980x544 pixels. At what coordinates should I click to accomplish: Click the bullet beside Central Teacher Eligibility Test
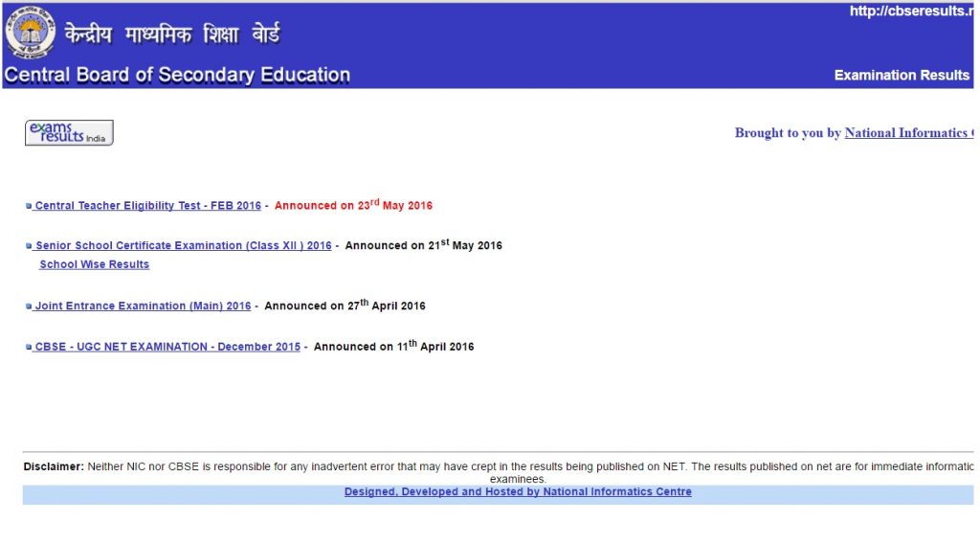click(x=29, y=207)
